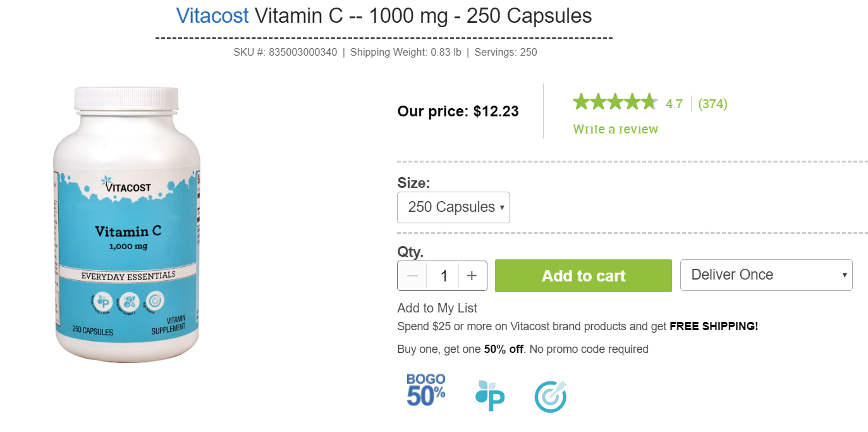868x432 pixels.
Task: Increase quantity with the plus button
Action: point(472,276)
